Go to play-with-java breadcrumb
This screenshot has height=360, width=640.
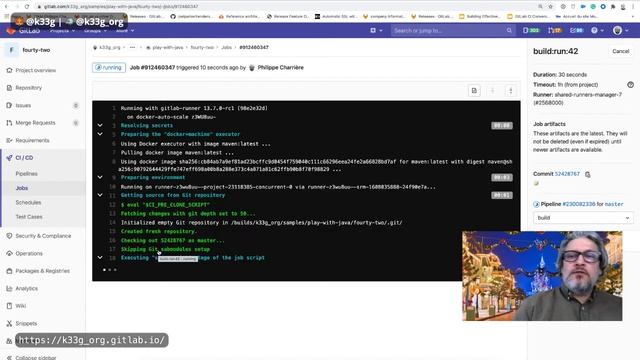click(167, 47)
